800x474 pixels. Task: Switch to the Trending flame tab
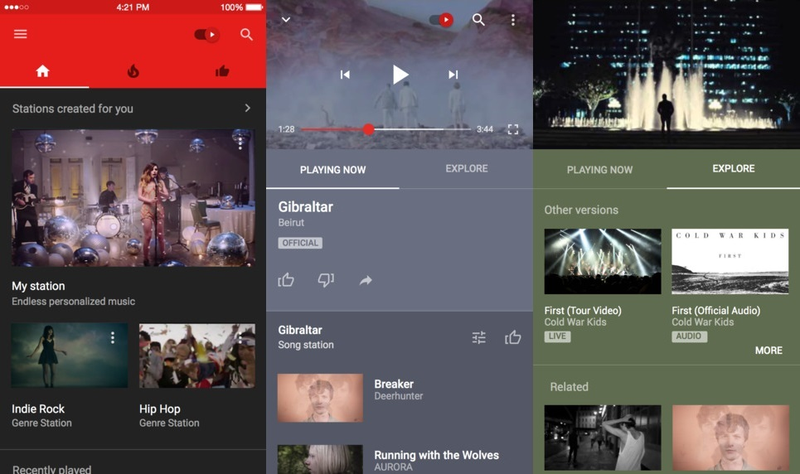[133, 71]
